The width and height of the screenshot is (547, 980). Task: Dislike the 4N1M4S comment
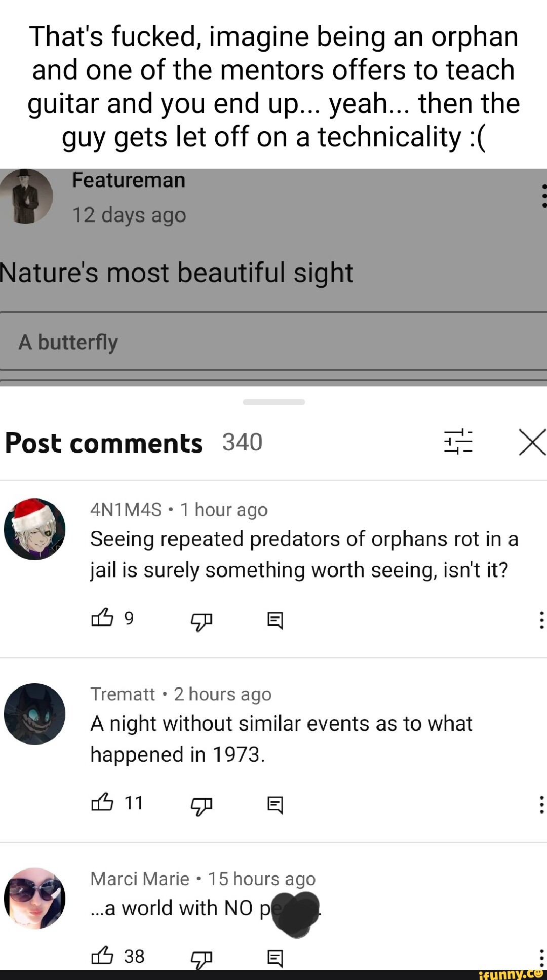[x=201, y=620]
